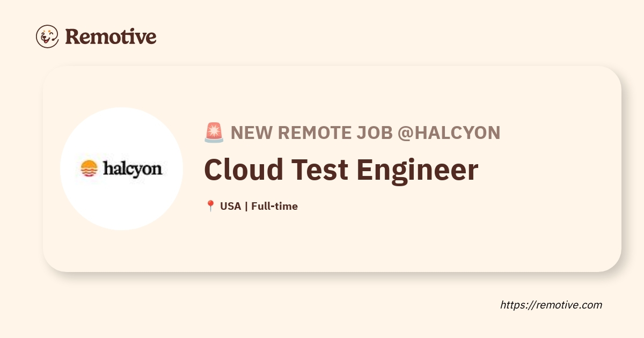Click halcyon's orange sun logo icon
Screen dimensions: 644x338
(89, 168)
